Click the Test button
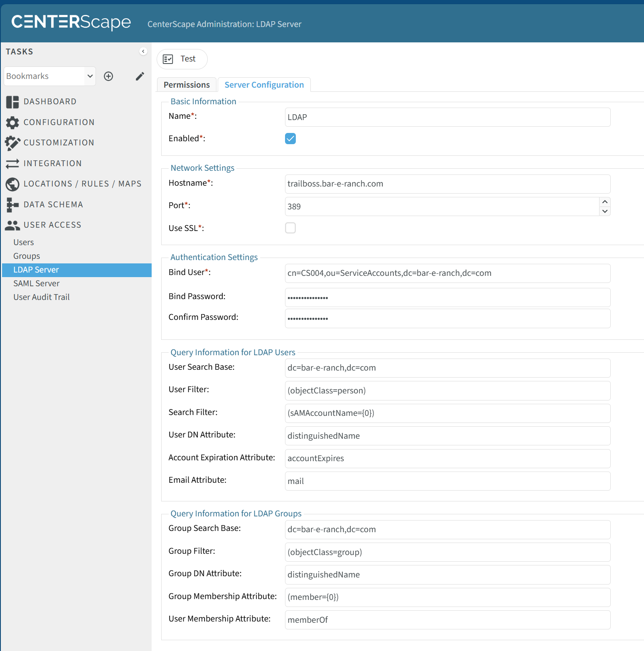The width and height of the screenshot is (644, 651). [x=182, y=59]
